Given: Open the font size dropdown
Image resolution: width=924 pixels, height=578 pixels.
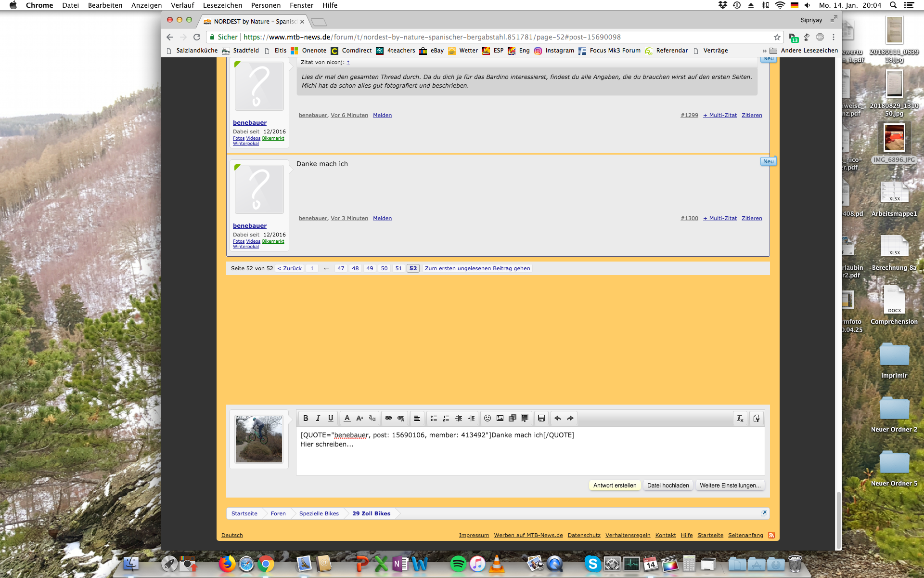Looking at the screenshot, I should pyautogui.click(x=359, y=418).
